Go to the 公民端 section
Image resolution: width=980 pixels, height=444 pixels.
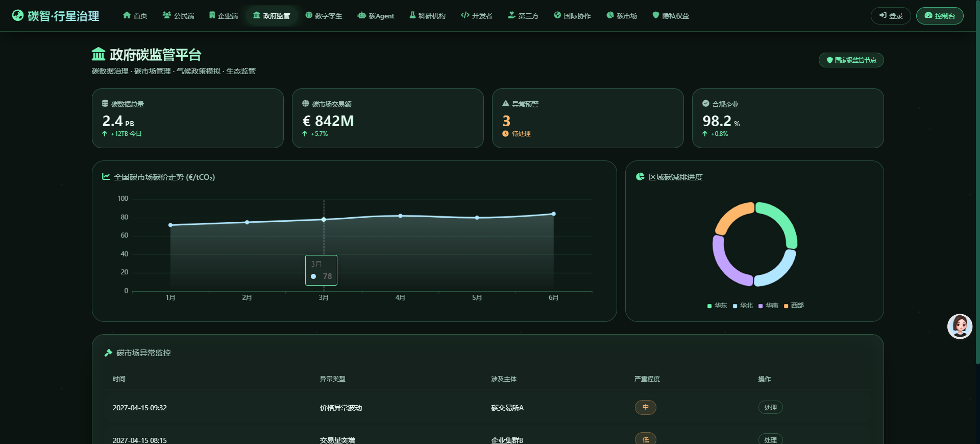pos(178,16)
